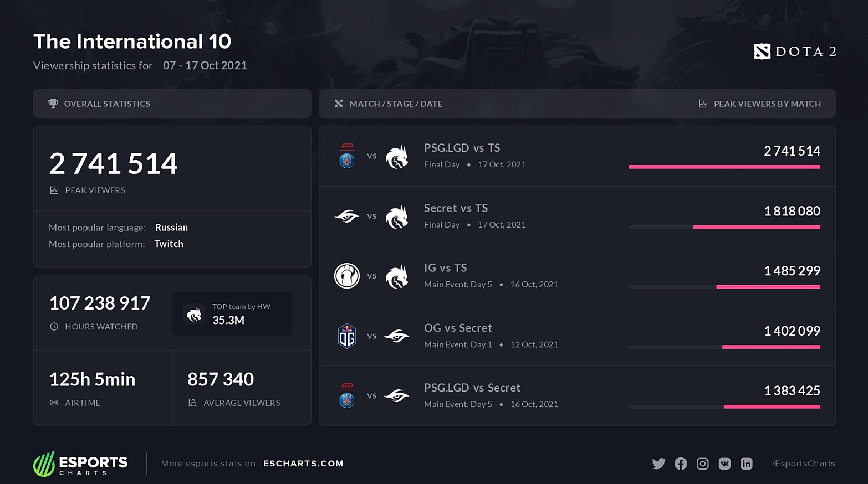Click the Invictus Gaming team logo
Screen dimensions: 868x484
click(347, 276)
